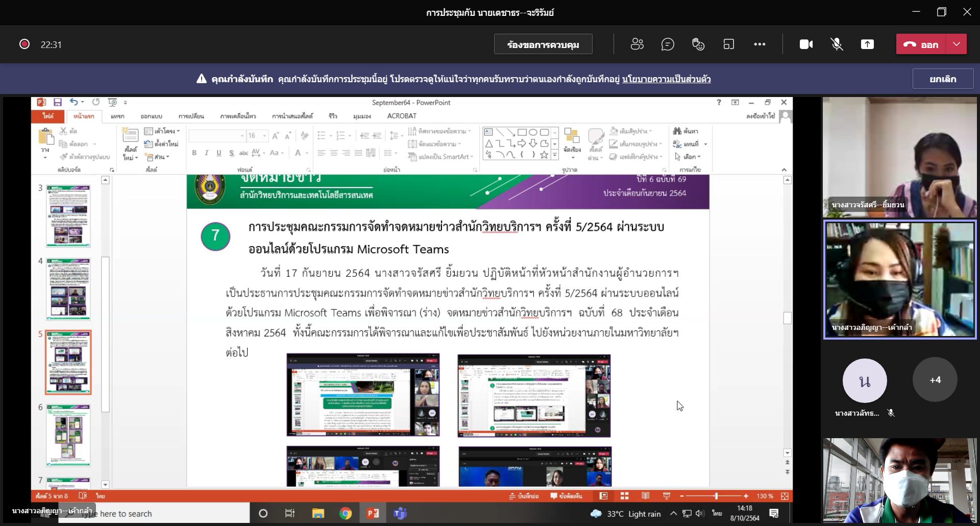Open the นโยบายความเป็นส่วนตัว privacy link

(x=666, y=79)
